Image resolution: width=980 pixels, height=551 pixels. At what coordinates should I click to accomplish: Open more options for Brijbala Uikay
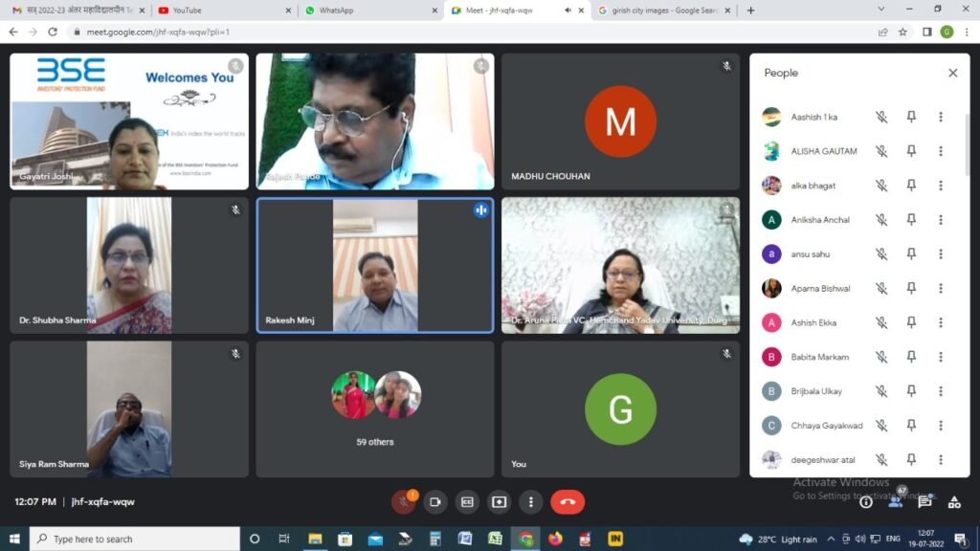point(941,391)
